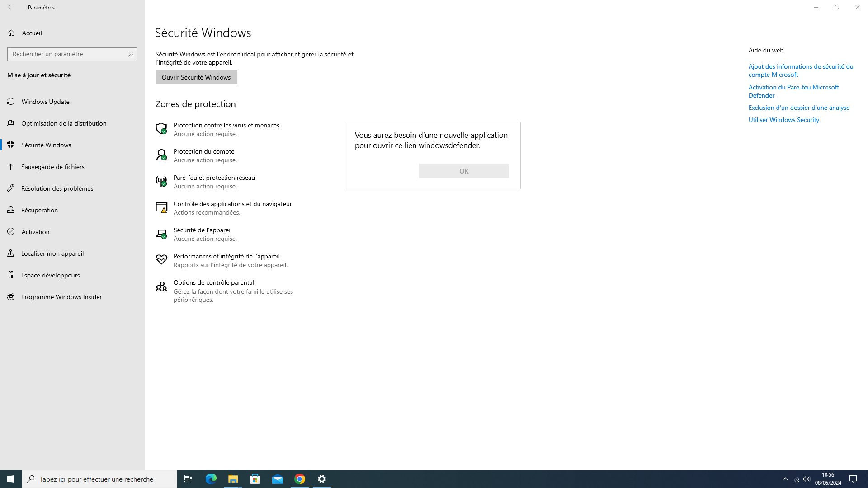This screenshot has height=488, width=868.
Task: Open the notification center icon
Action: coord(853,479)
